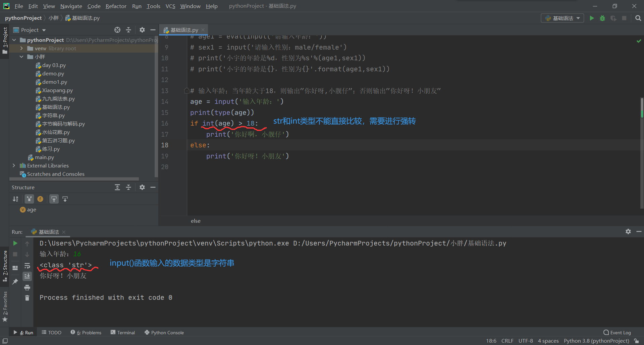The width and height of the screenshot is (644, 345).
Task: Toggle Show Inherited in Structure toolbar
Action: [x=29, y=199]
